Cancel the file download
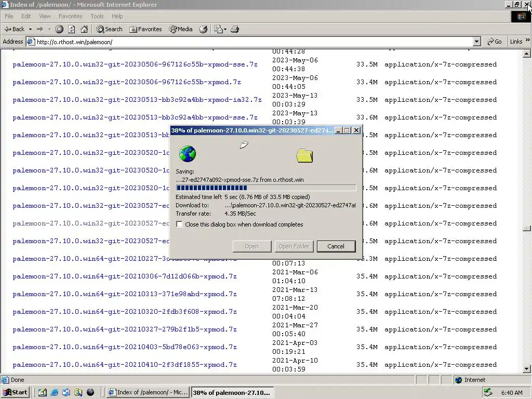This screenshot has width=532, height=399. pos(336,246)
